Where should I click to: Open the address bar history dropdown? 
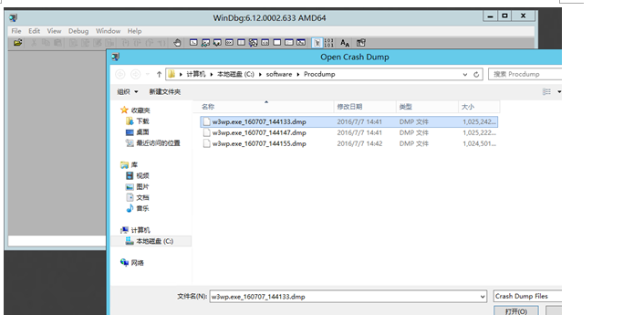pos(465,75)
